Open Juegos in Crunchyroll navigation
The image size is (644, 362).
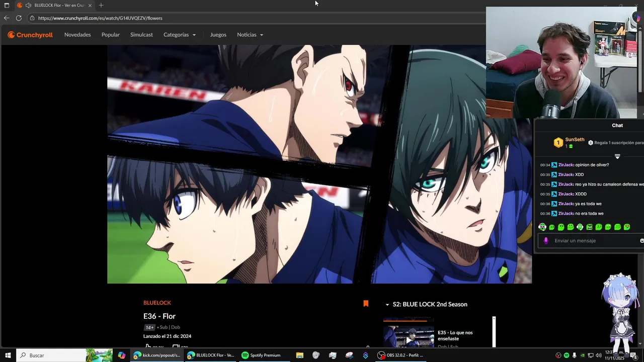218,35
